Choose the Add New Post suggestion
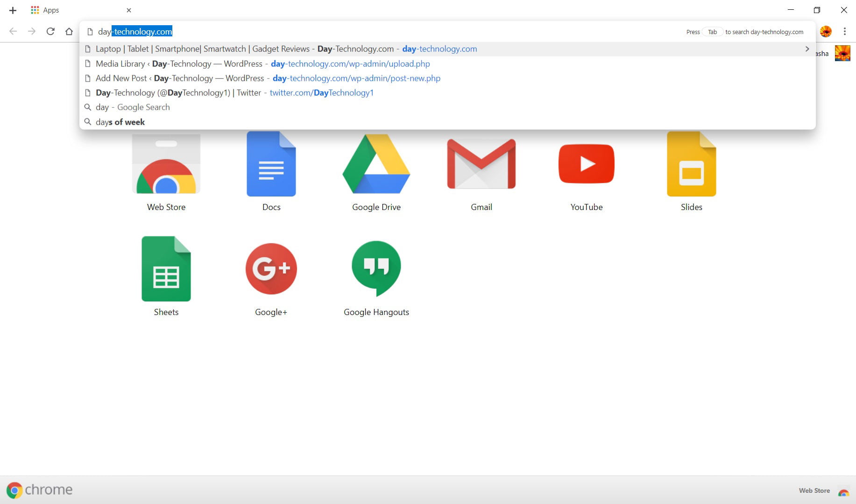This screenshot has height=504, width=856. coord(447,78)
